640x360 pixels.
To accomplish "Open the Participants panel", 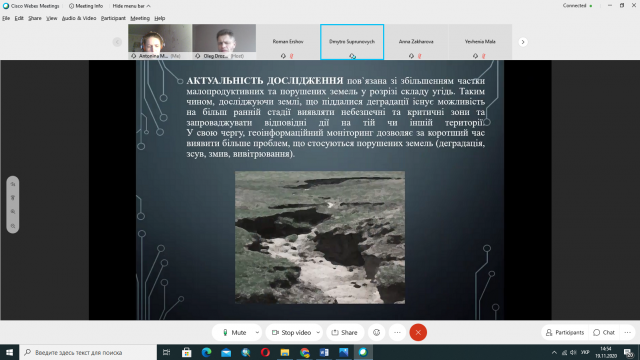I will click(x=564, y=333).
